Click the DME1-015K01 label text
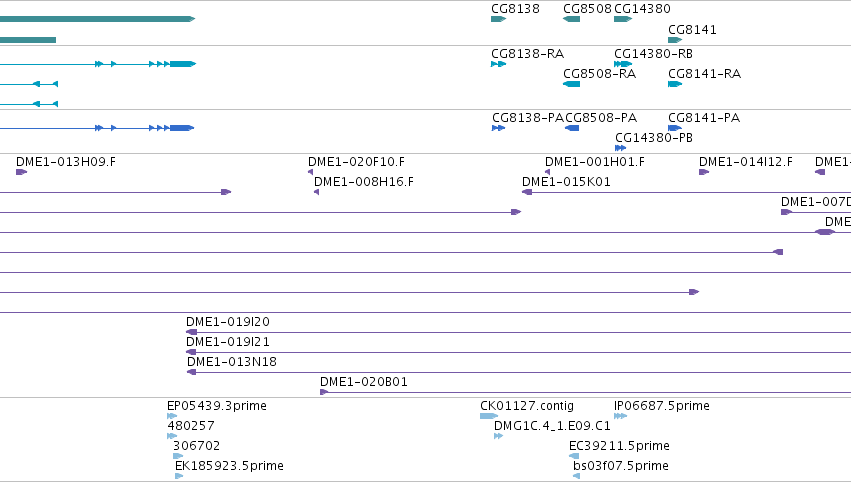The height and width of the screenshot is (482, 851). point(566,182)
